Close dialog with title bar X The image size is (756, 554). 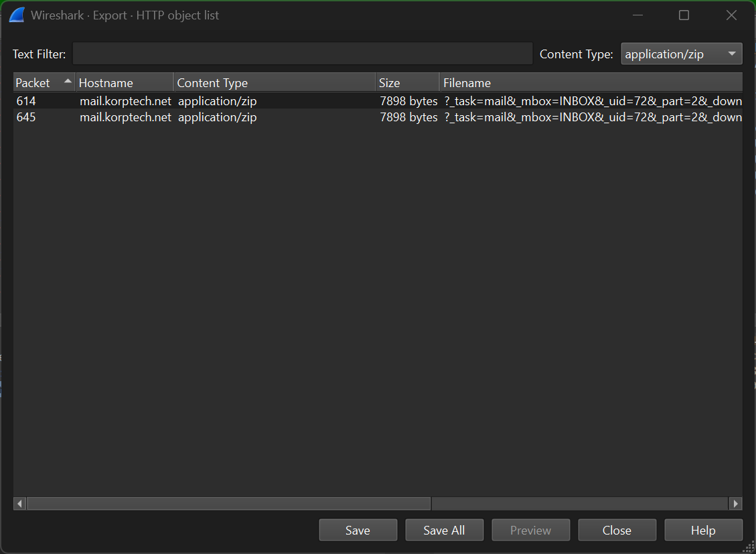click(731, 15)
